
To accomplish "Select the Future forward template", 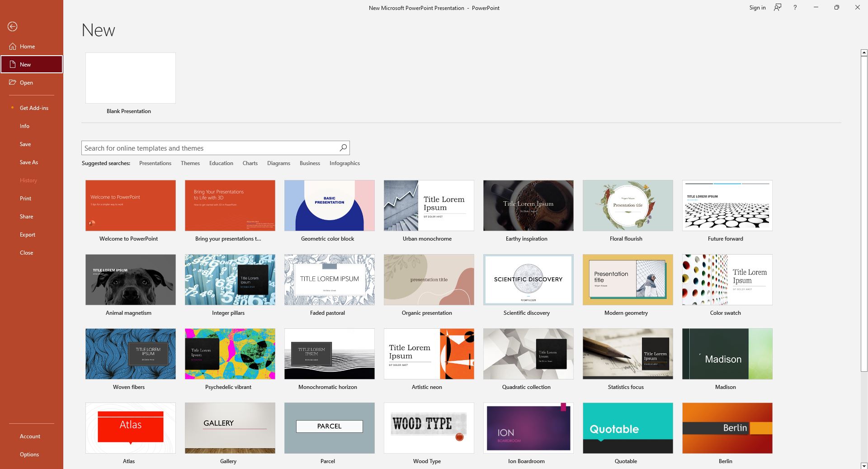I will click(x=727, y=205).
